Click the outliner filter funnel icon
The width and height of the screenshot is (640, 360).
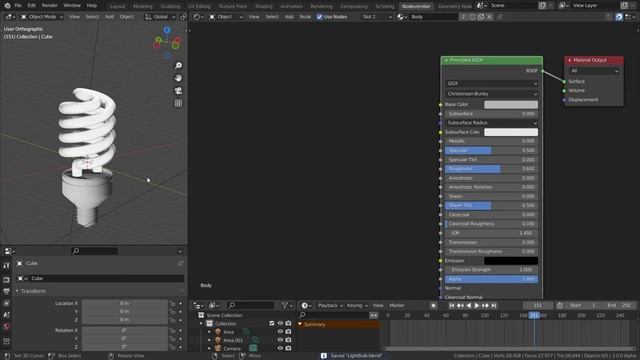(x=285, y=305)
